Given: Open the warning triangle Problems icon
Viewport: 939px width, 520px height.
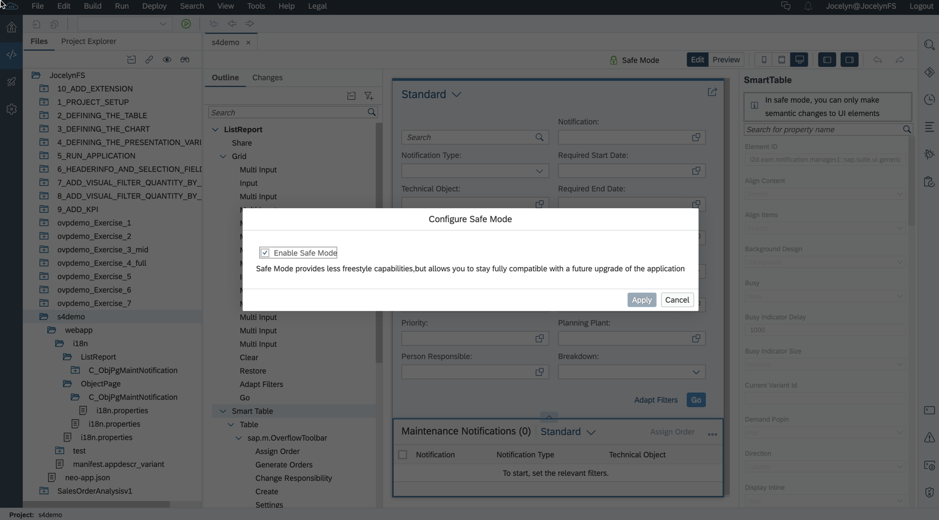Looking at the screenshot, I should (x=929, y=438).
